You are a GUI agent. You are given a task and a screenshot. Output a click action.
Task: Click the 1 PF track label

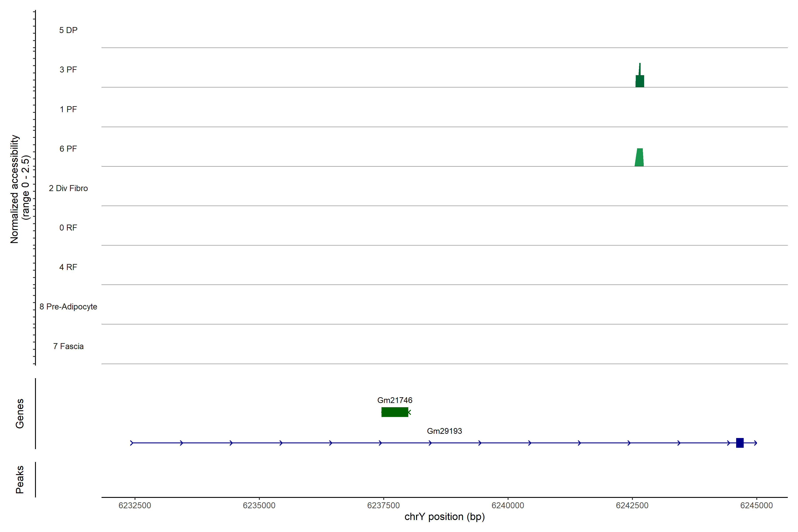pos(68,109)
